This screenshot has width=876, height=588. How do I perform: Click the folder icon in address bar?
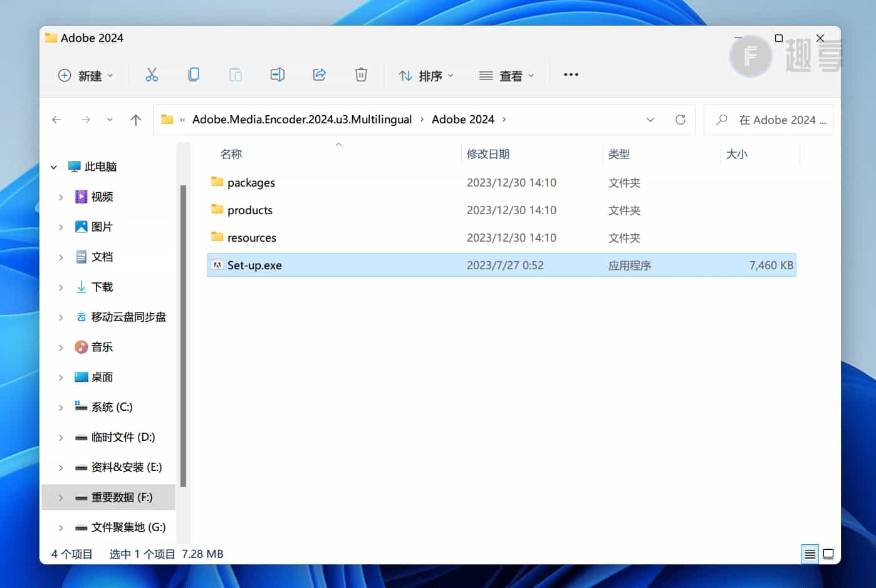(x=167, y=119)
